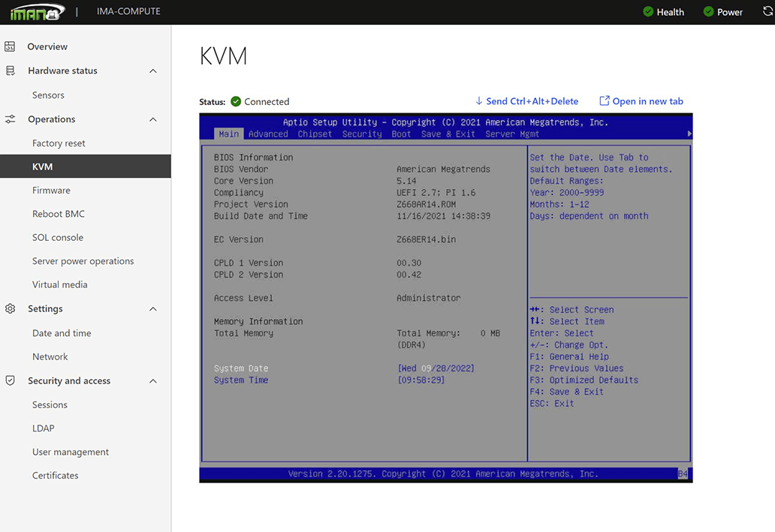Click the 'F3: Optimized Defaults' help line
Screen dimensions: 775x532
[x=584, y=380]
